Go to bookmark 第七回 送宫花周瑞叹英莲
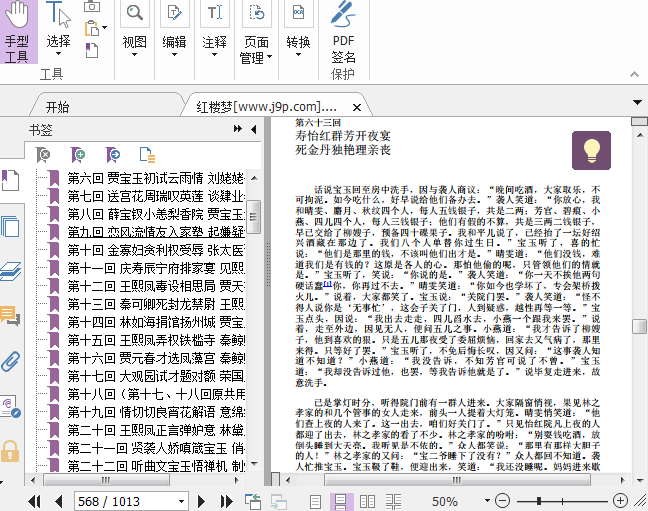 point(156,196)
